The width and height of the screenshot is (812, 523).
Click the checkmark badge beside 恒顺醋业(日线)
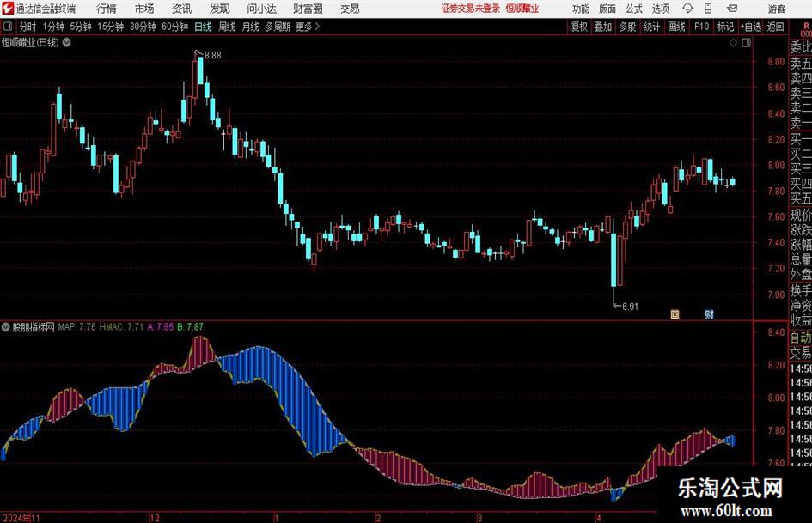click(x=67, y=42)
